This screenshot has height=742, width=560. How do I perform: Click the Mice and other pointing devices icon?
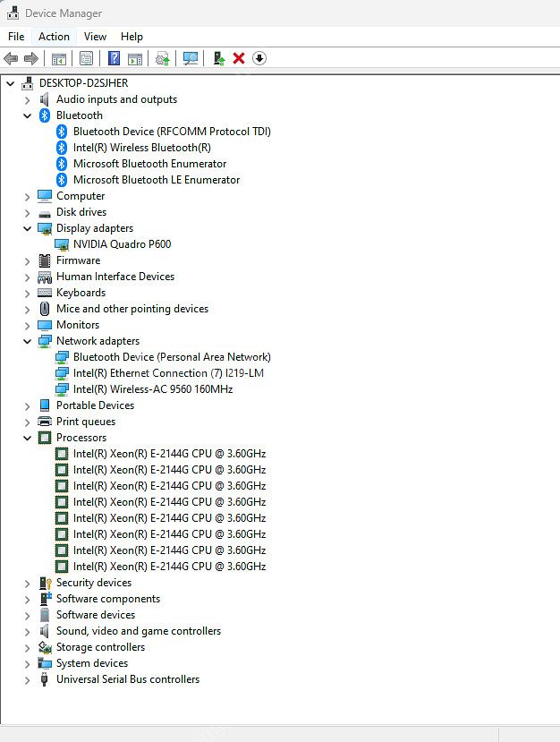(45, 309)
